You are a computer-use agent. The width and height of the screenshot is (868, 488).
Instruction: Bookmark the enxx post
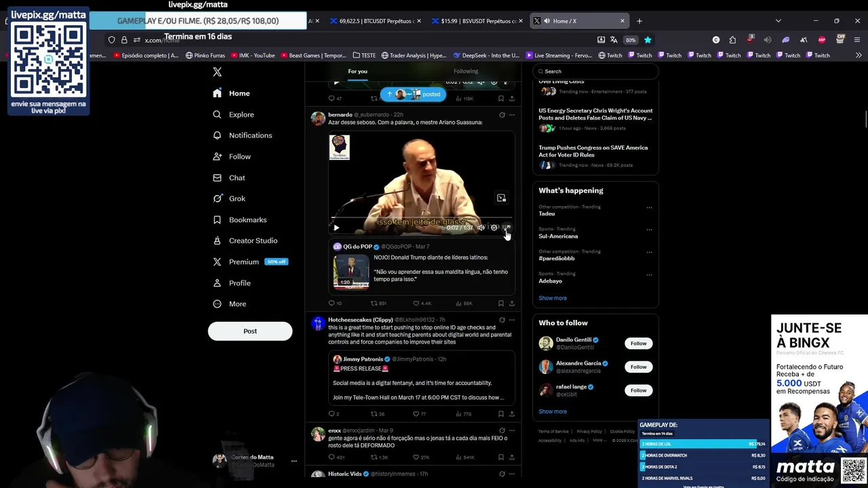coord(501,457)
